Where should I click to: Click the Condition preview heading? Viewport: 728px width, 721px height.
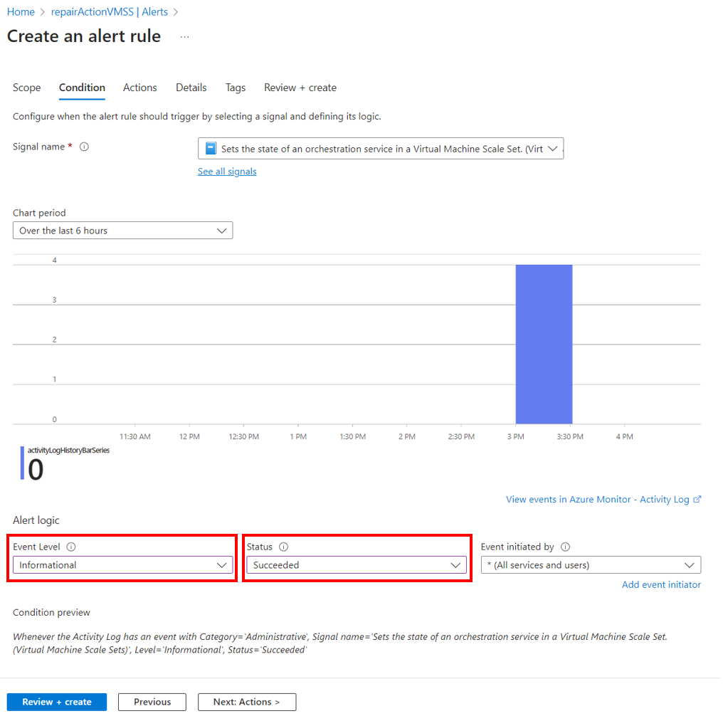(51, 612)
